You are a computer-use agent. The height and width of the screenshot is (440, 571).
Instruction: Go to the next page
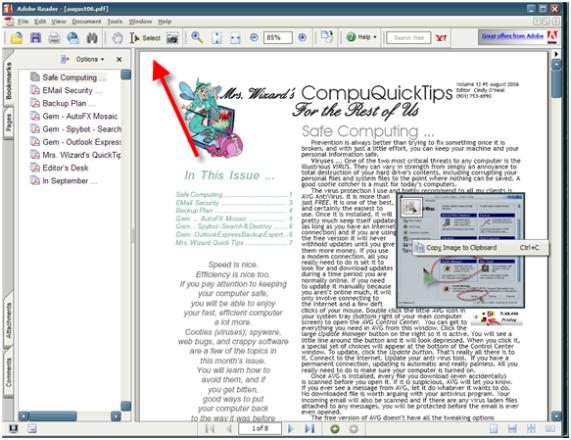coord(291,429)
